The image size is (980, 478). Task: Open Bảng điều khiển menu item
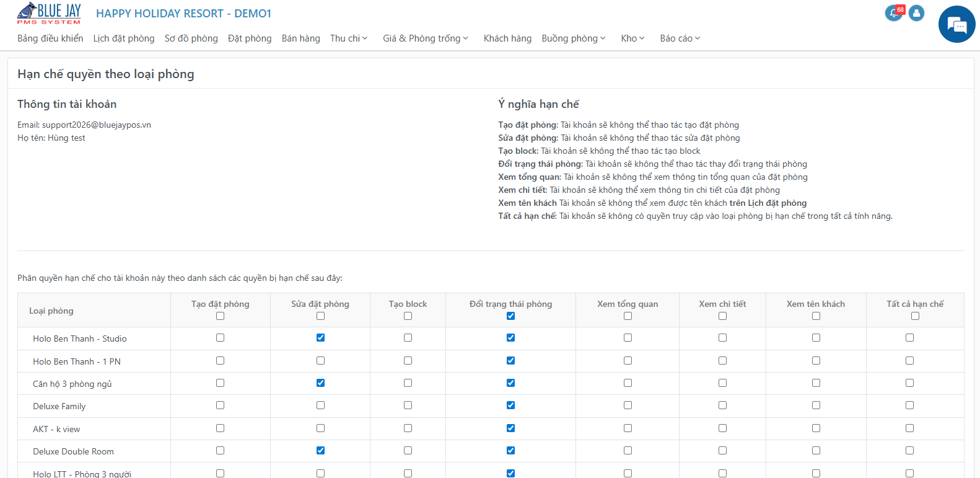(50, 38)
